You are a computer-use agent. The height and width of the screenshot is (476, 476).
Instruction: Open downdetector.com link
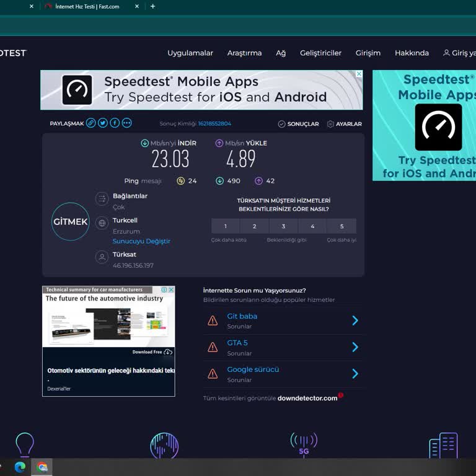[307, 399]
